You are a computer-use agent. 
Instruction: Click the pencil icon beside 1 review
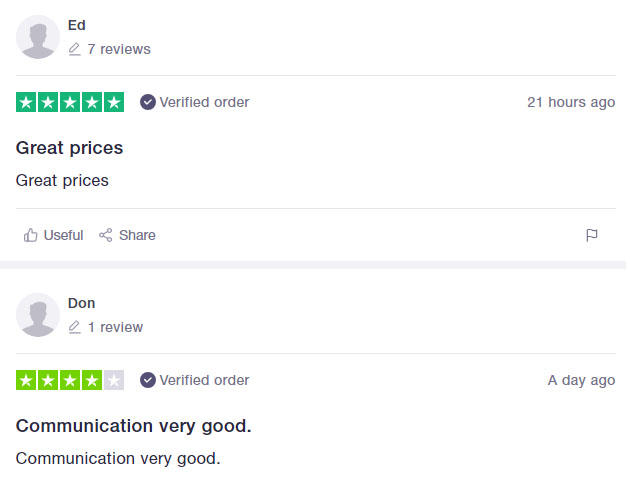click(74, 327)
